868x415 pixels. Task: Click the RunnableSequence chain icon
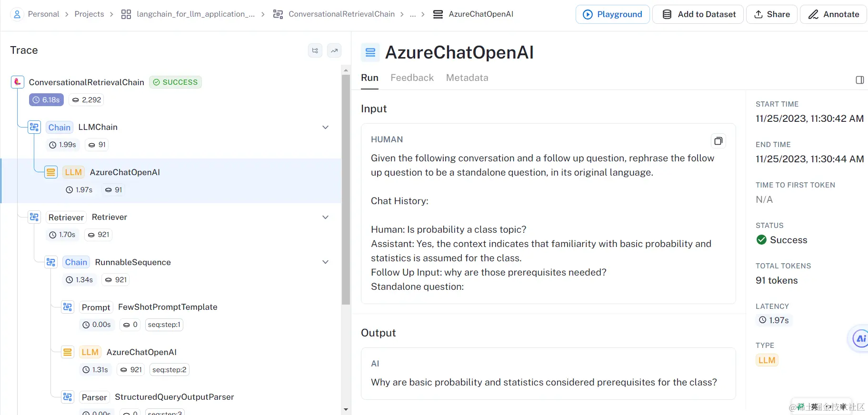coord(51,262)
